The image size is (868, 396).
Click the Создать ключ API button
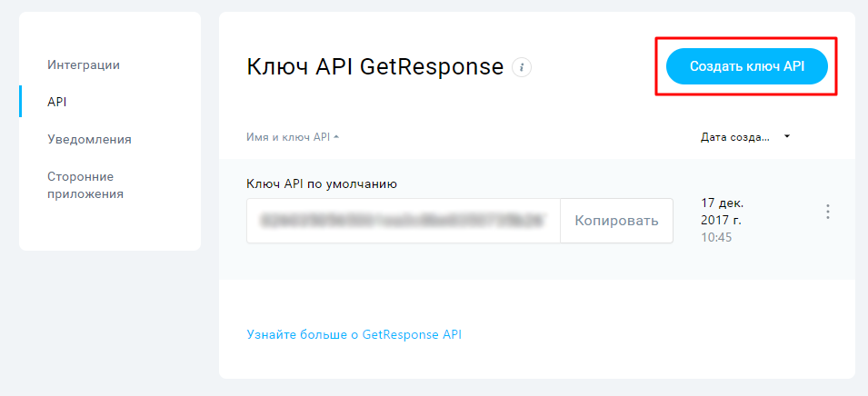(746, 66)
